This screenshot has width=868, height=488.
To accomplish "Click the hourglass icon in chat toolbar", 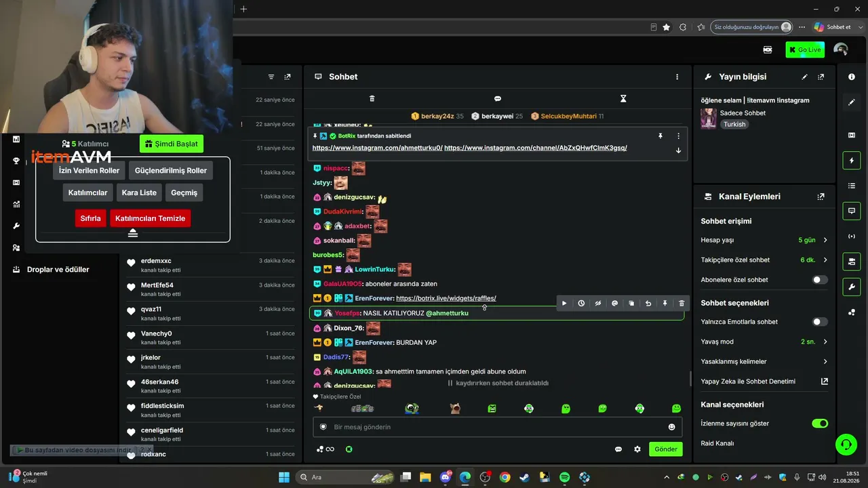I will 623,99.
